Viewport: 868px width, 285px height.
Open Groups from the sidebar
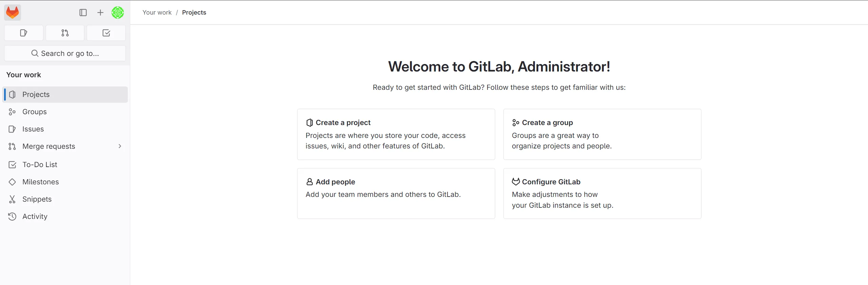[34, 112]
